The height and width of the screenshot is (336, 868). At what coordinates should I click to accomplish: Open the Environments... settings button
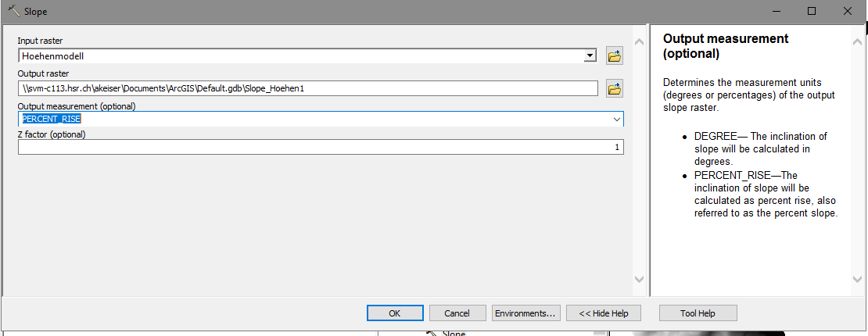tap(525, 313)
